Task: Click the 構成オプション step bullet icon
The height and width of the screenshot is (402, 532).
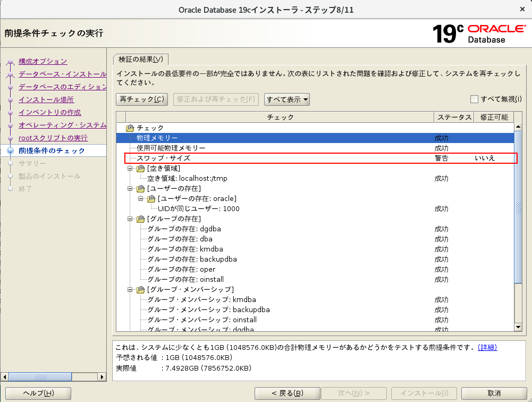Action: coord(10,62)
